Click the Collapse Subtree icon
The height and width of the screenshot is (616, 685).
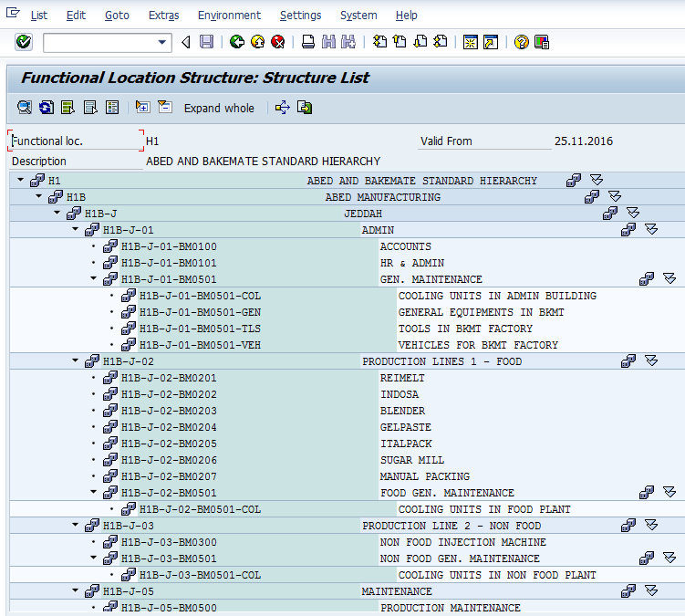[x=165, y=107]
